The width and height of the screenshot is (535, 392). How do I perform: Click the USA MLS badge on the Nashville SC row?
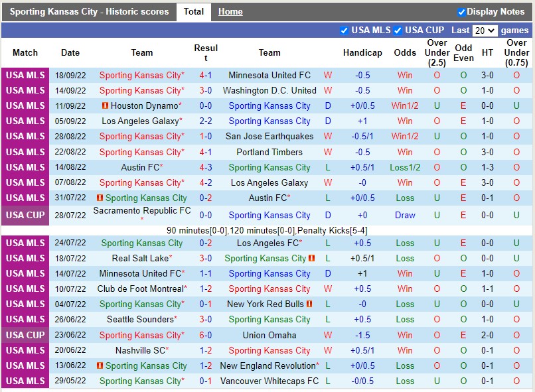pyautogui.click(x=25, y=350)
